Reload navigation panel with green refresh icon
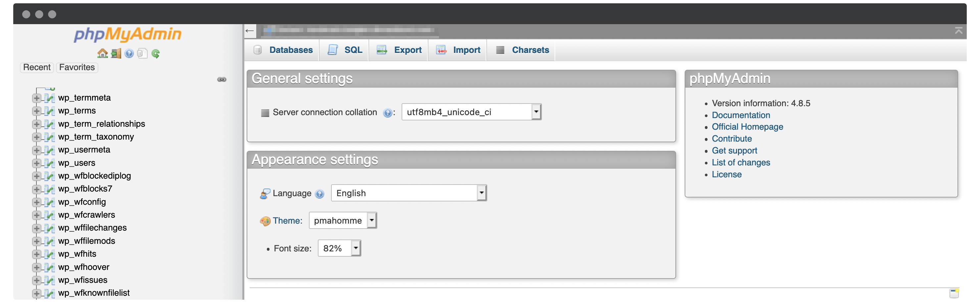Screen dimensions: 980x303 [x=156, y=54]
